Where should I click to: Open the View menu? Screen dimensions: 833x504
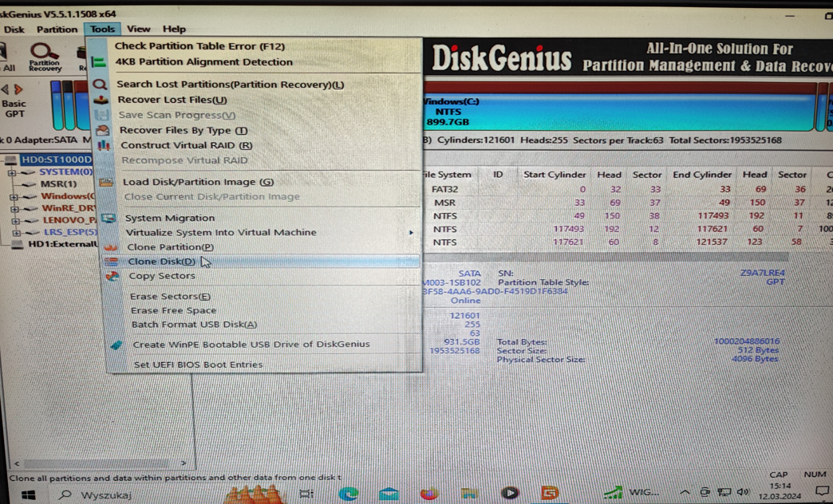pos(139,30)
